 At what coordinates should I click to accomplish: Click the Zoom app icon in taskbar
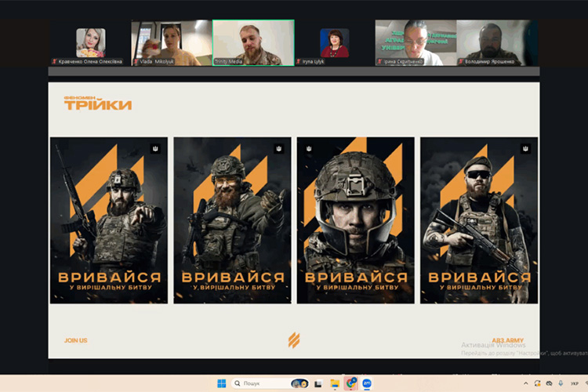tap(366, 383)
